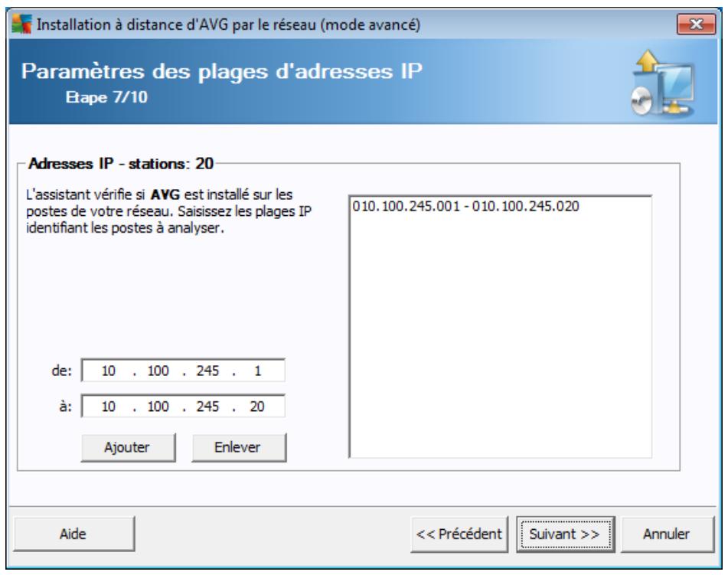Click the AVG logo icon in the title bar
The image size is (728, 575).
(21, 25)
